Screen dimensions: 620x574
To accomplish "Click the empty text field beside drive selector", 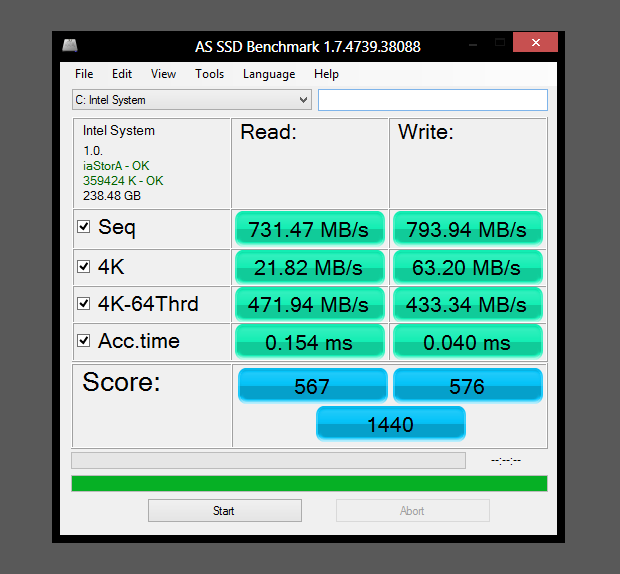I will [433, 100].
